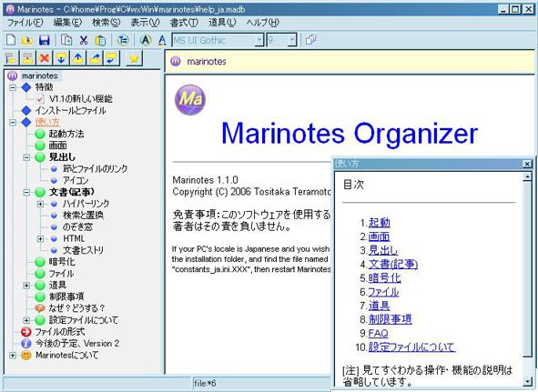
Task: Click the second add-heading icon in tree toolbar
Action: click(28, 58)
